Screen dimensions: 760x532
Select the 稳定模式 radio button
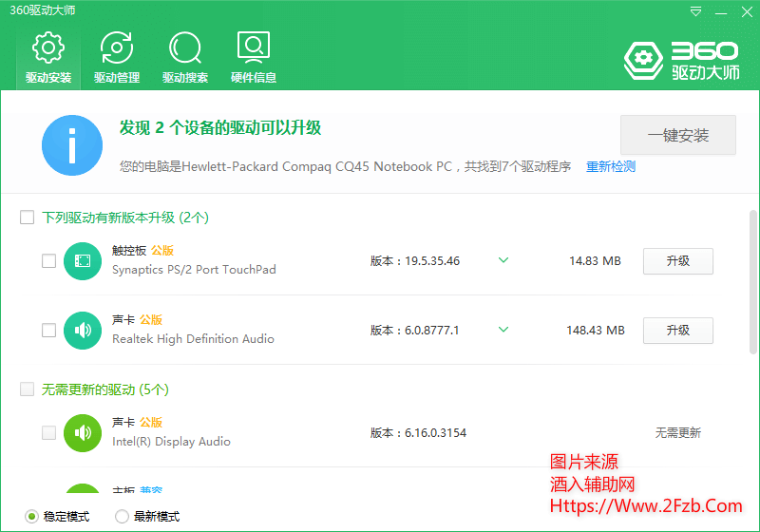(x=32, y=517)
